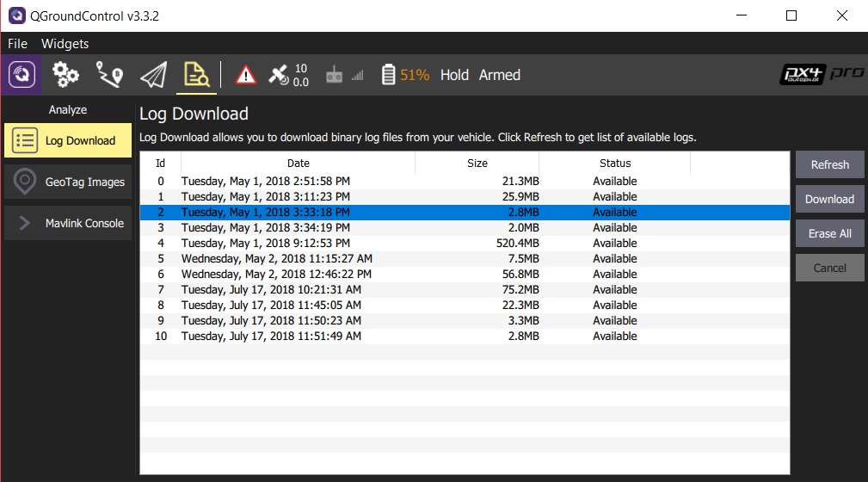
Task: Select the GeoTag Images page
Action: point(68,182)
